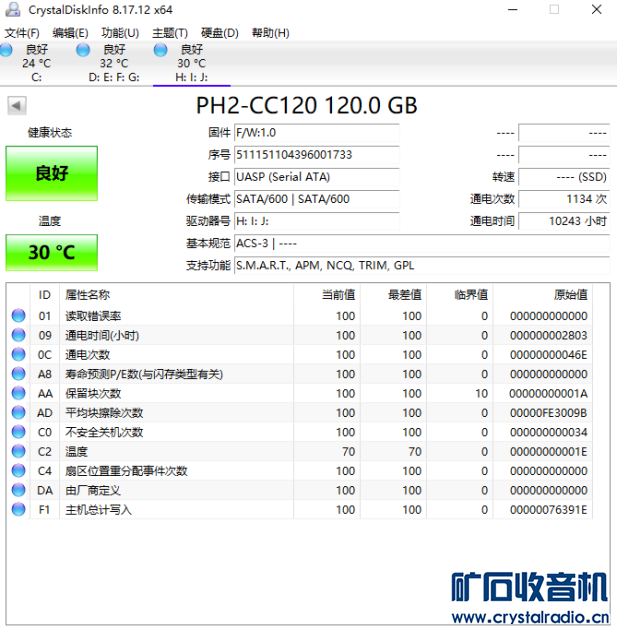Click the ID column header
617x630 pixels.
click(45, 295)
